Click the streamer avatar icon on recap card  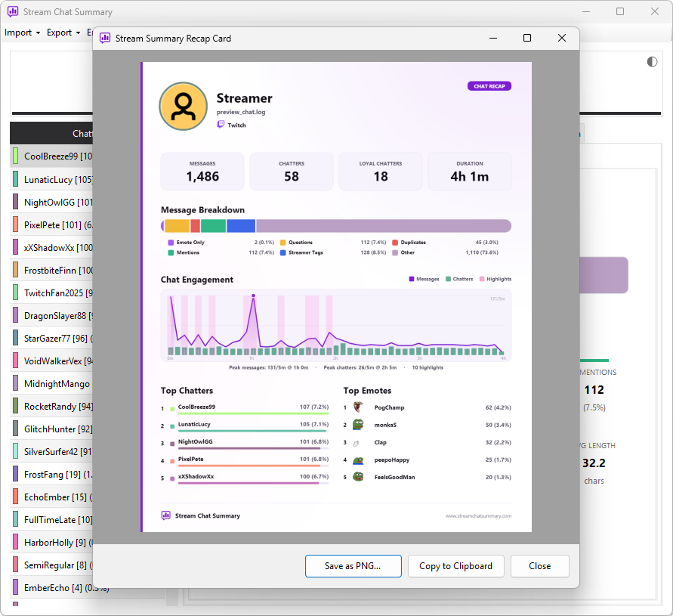tap(184, 106)
